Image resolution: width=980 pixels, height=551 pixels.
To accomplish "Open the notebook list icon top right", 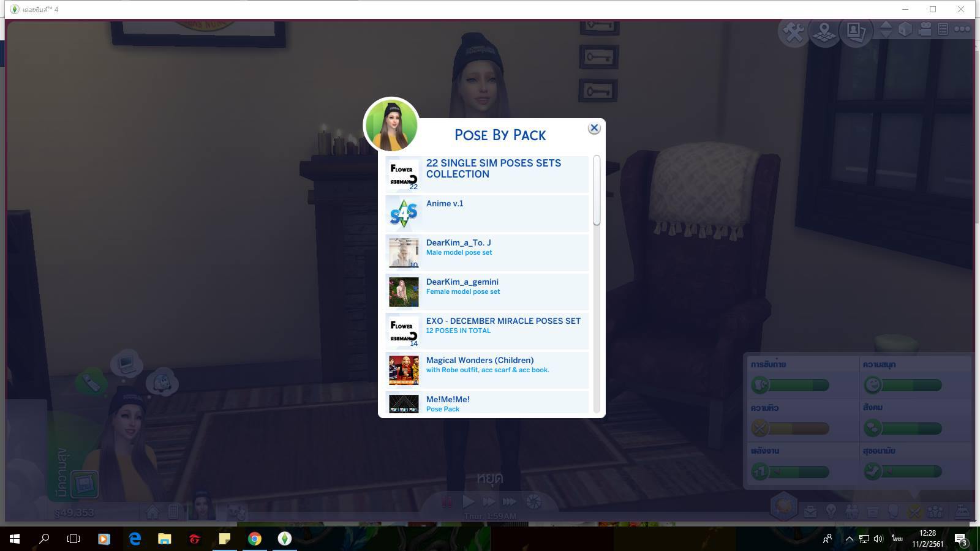I will point(943,29).
